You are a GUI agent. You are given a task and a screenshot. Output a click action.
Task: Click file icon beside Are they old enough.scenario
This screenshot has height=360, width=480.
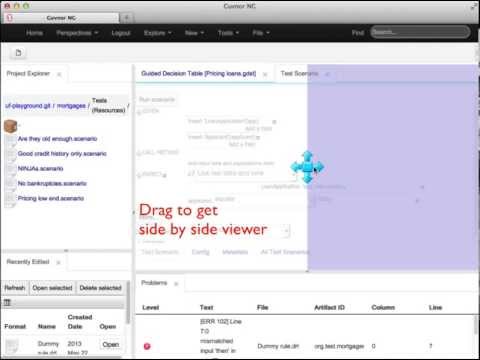(11, 139)
